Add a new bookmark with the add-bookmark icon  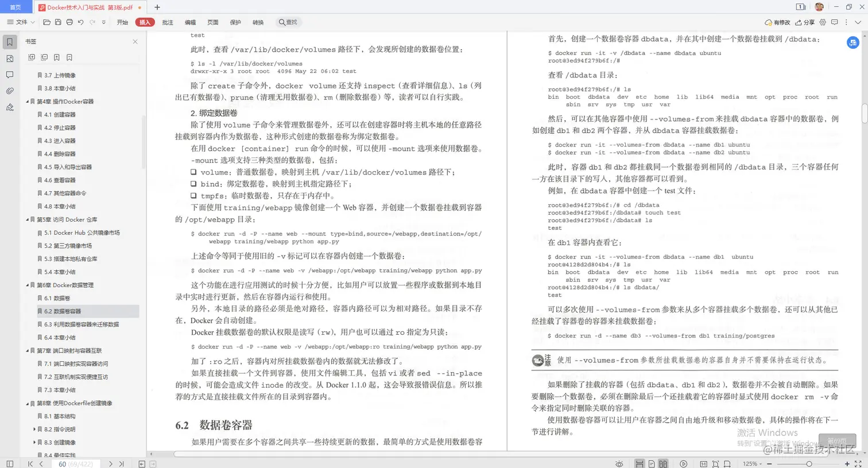[56, 57]
